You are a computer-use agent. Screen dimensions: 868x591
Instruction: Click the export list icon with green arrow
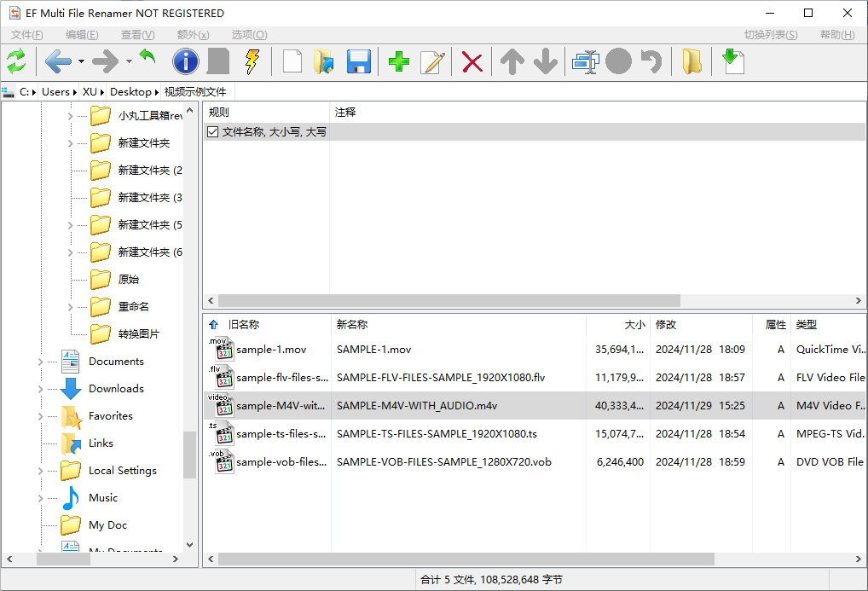[732, 61]
